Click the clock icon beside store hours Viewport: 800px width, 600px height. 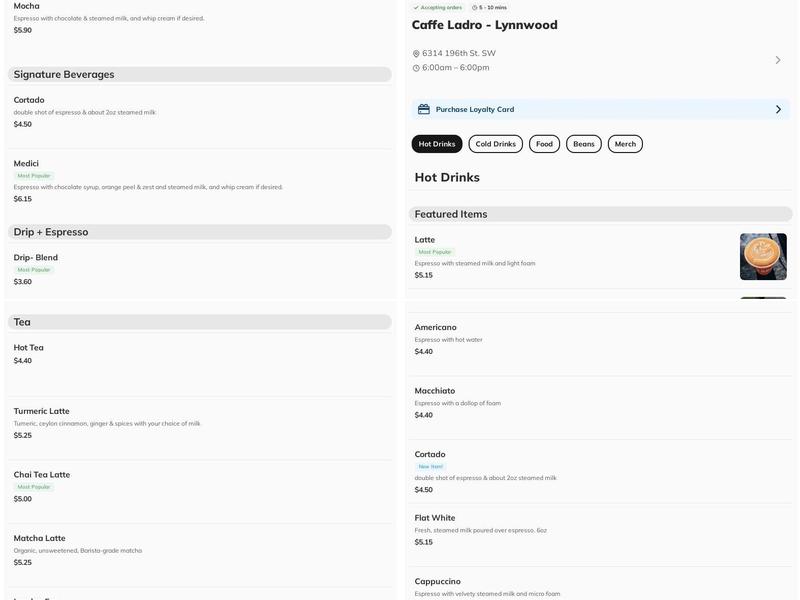(416, 68)
